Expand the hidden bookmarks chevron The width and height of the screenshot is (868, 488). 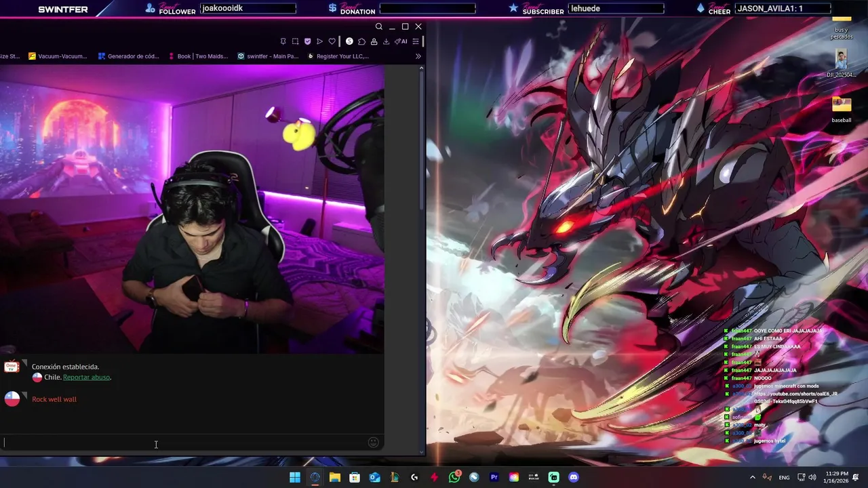coord(418,56)
